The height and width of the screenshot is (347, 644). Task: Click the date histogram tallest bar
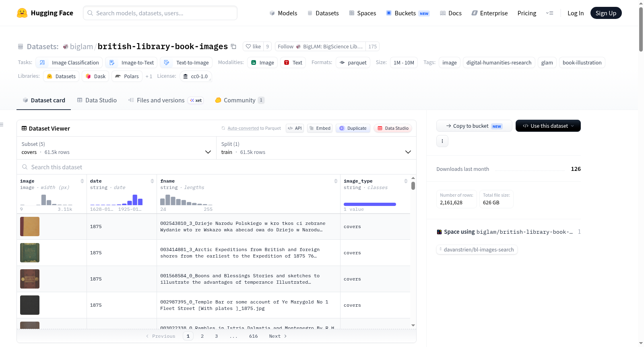(135, 200)
